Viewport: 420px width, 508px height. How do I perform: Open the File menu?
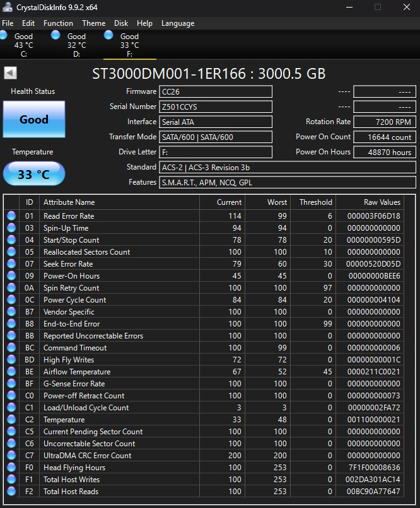[x=8, y=23]
